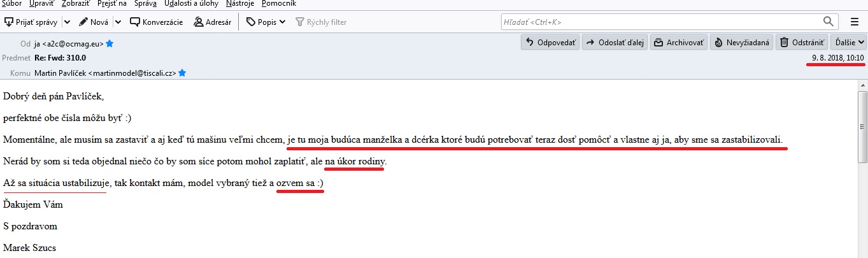Click the Rýchly filter funnel button
Image resolution: width=868 pixels, height=258 pixels.
tap(321, 22)
